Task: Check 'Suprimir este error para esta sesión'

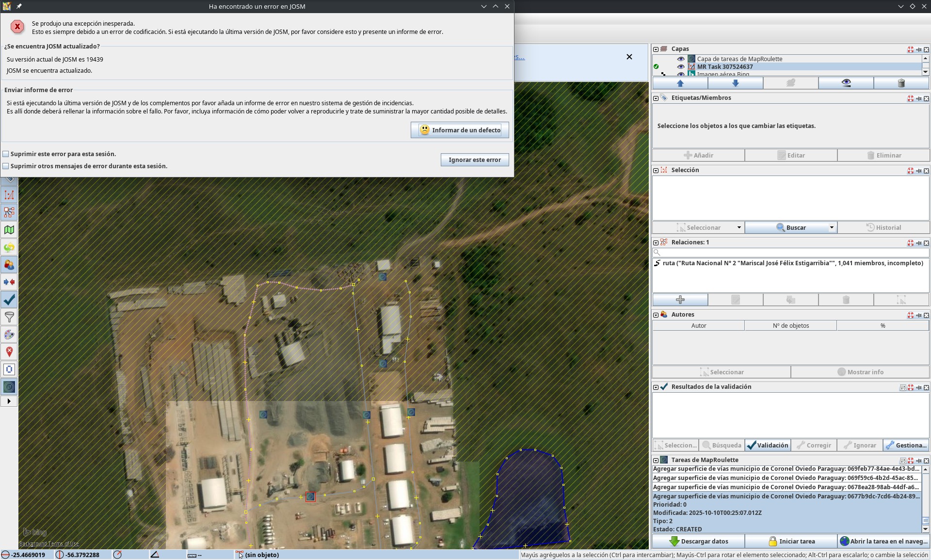Action: (6, 154)
